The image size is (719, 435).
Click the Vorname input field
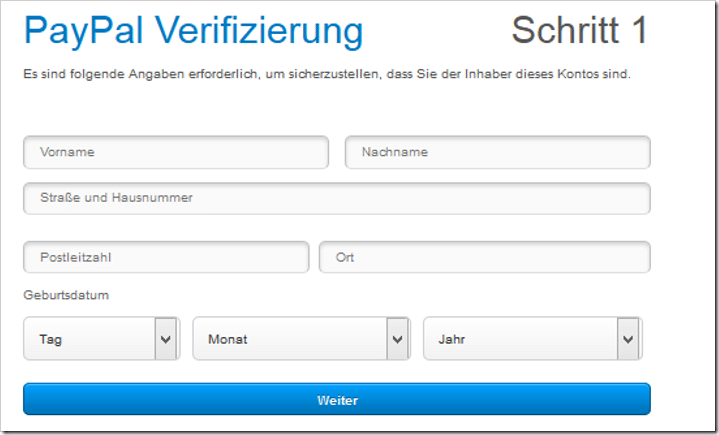coord(176,152)
